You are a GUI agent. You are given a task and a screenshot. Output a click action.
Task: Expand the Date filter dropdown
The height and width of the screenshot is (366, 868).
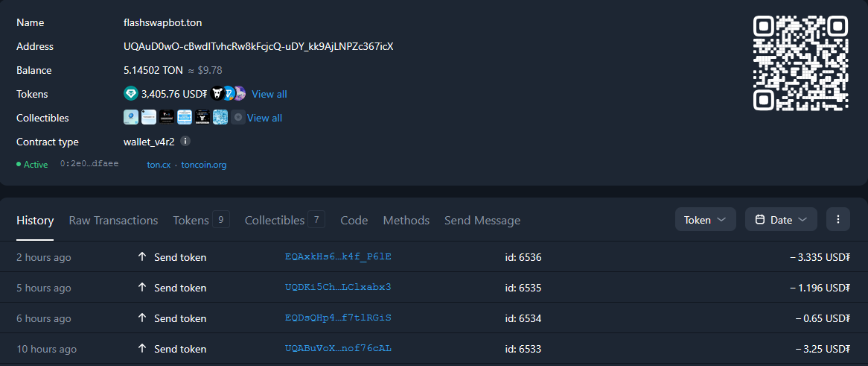(781, 220)
